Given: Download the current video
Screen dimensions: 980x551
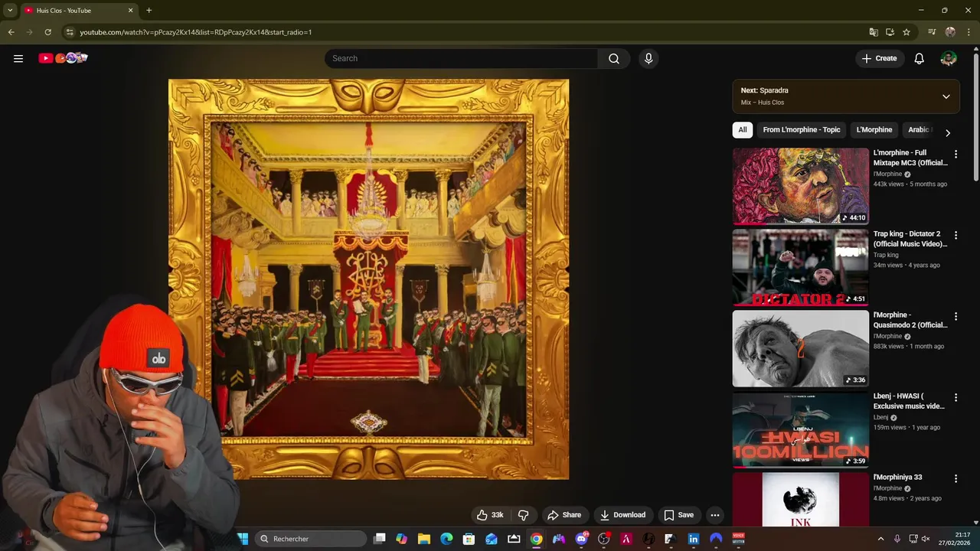Looking at the screenshot, I should [x=622, y=515].
